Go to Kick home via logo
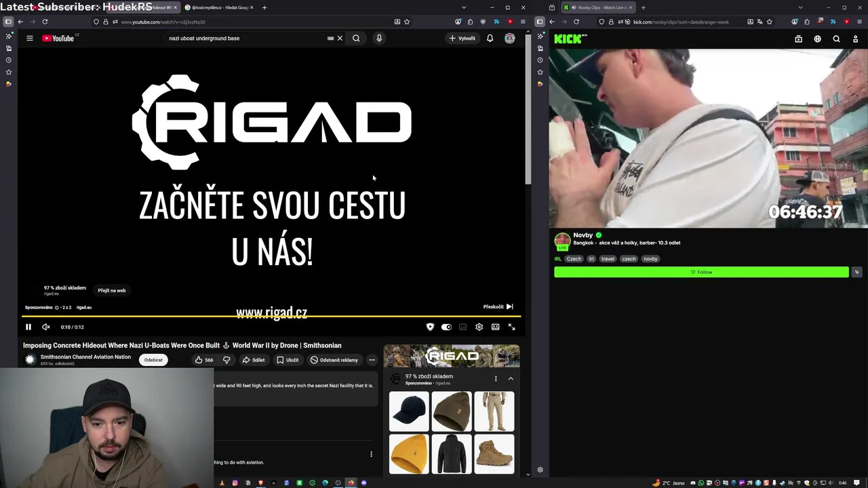Viewport: 868px width, 488px height. tap(570, 39)
